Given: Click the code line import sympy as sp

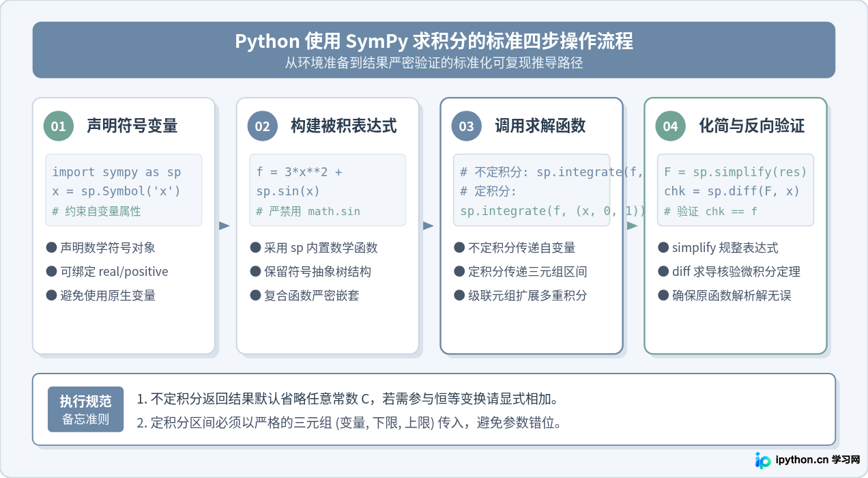Looking at the screenshot, I should click(x=117, y=172).
